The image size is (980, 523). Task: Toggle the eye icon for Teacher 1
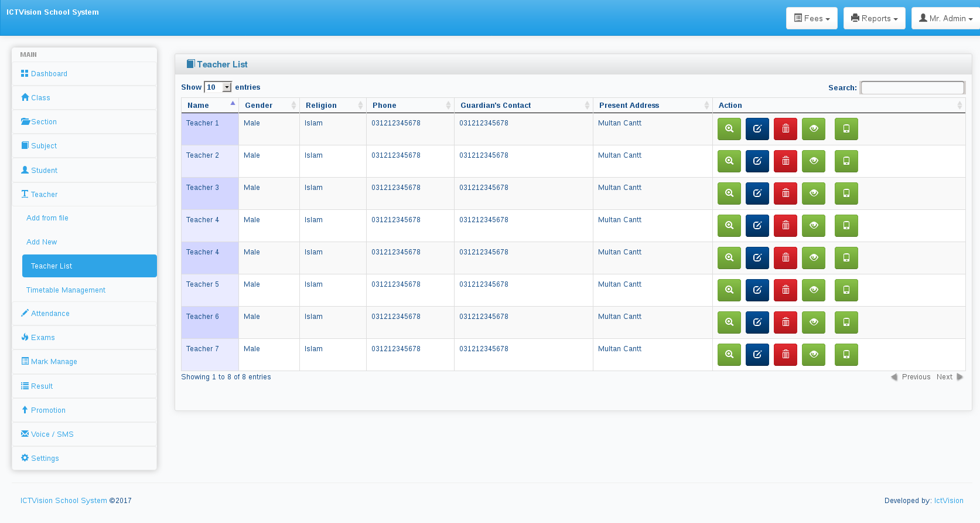click(x=813, y=129)
